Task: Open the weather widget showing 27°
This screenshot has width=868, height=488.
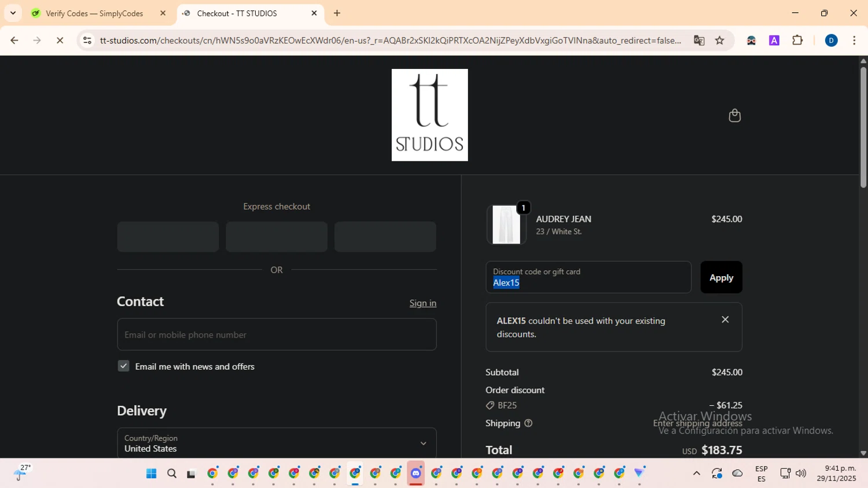Action: [22, 473]
